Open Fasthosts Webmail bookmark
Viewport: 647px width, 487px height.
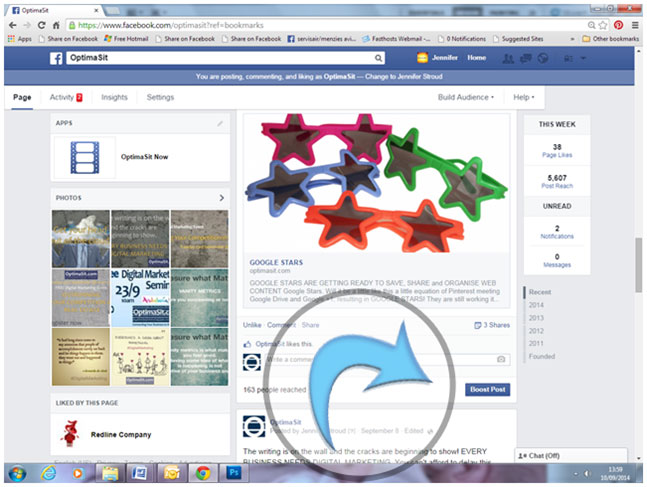tap(396, 39)
